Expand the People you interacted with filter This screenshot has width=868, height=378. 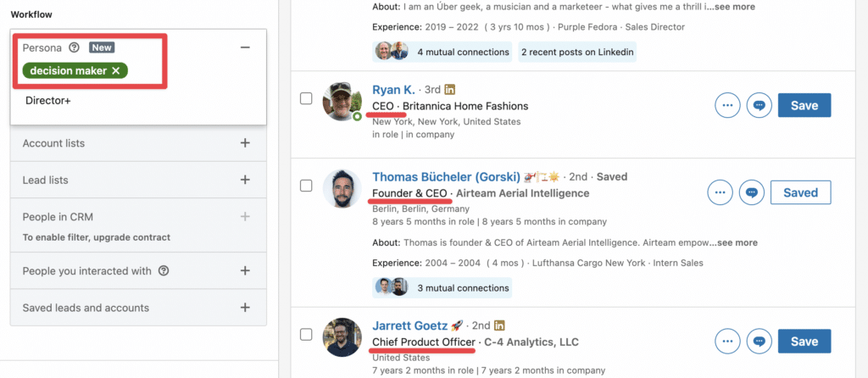click(x=245, y=271)
